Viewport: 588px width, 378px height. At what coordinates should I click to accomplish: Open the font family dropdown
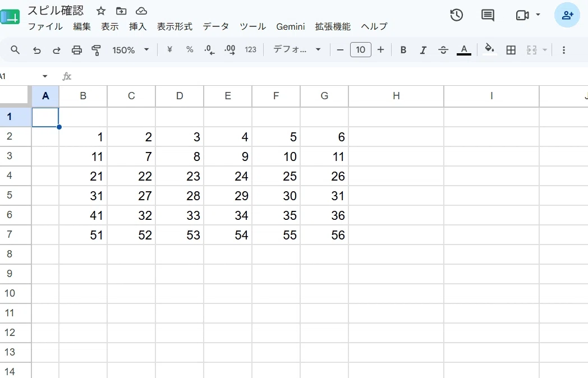(297, 49)
